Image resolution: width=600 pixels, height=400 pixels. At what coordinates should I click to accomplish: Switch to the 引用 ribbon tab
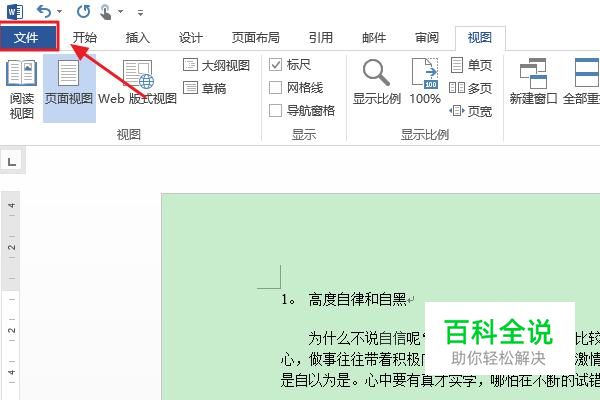click(321, 38)
